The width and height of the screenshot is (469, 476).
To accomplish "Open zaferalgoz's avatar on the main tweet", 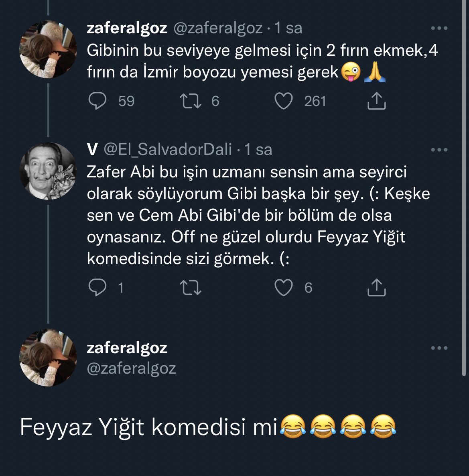I will coord(48,358).
